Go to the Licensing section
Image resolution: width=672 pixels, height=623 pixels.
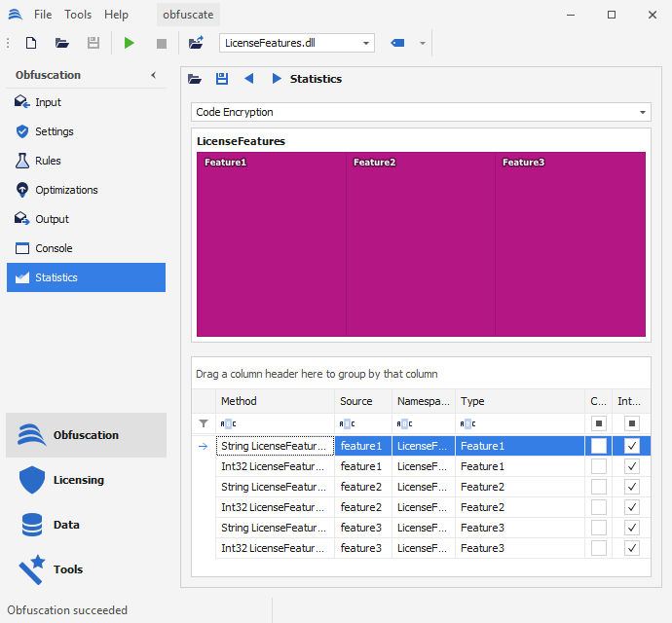tap(78, 480)
